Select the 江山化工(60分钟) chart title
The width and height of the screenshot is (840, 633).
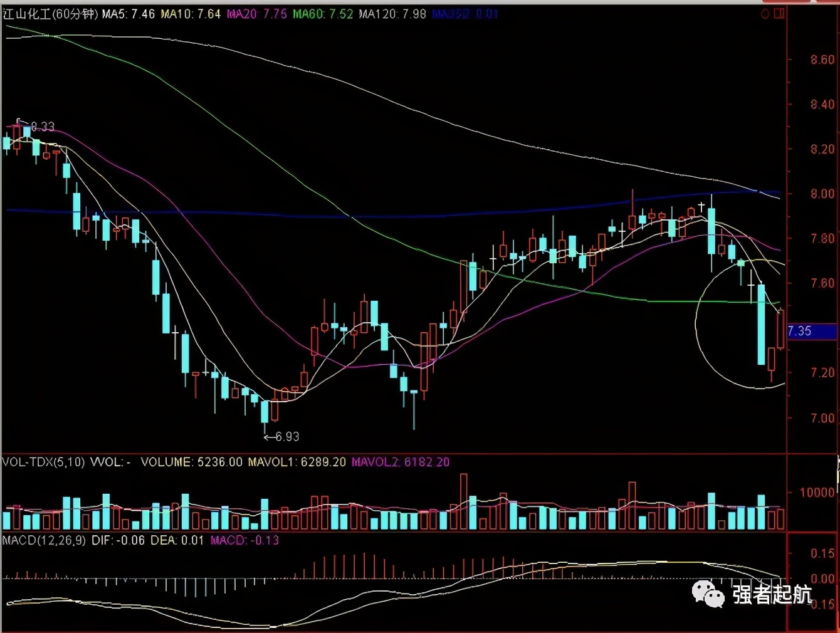(x=50, y=14)
